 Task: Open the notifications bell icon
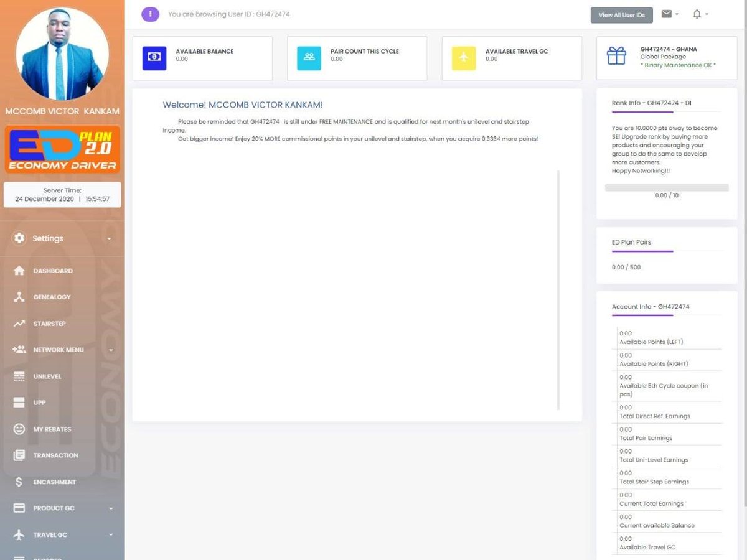[x=697, y=14]
